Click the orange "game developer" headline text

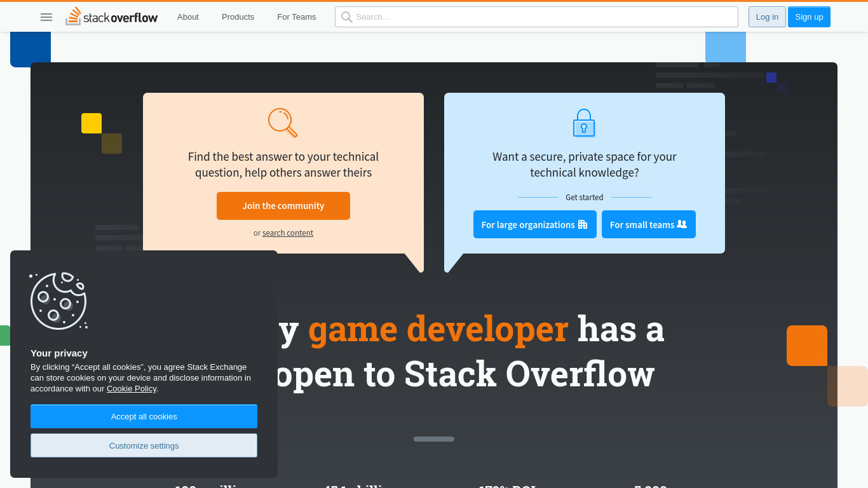coord(438,329)
